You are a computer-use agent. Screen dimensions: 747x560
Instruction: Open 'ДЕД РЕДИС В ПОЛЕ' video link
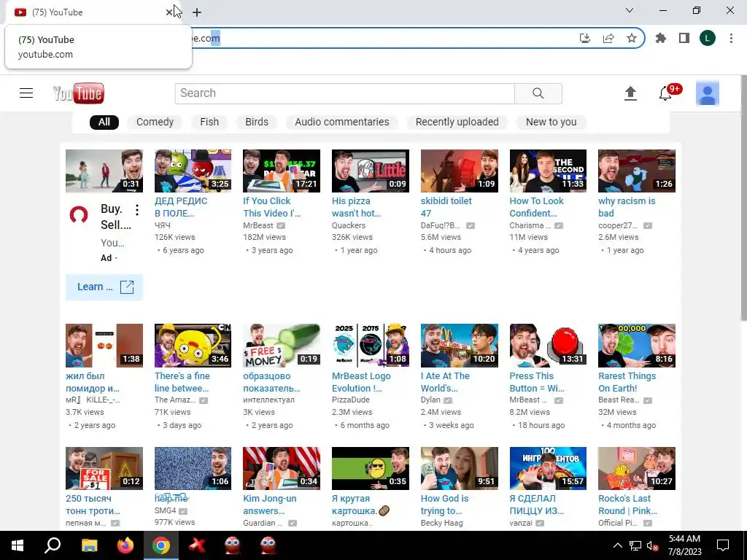181,207
